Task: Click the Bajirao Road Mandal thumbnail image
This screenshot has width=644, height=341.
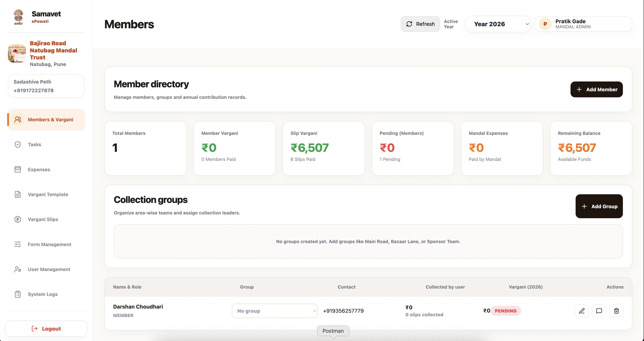Action: click(x=17, y=53)
